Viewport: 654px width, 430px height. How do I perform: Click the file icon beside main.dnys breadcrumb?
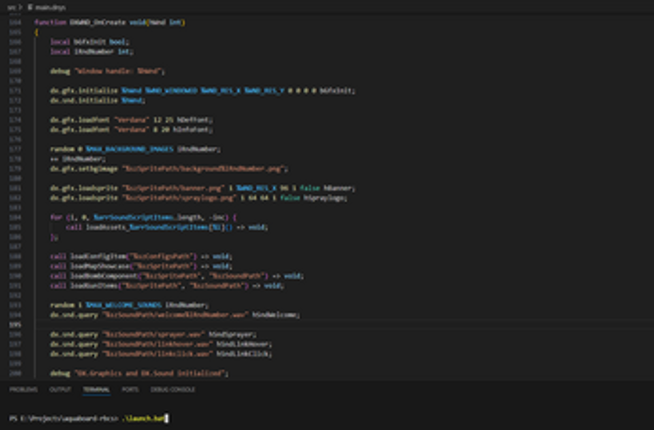point(29,7)
